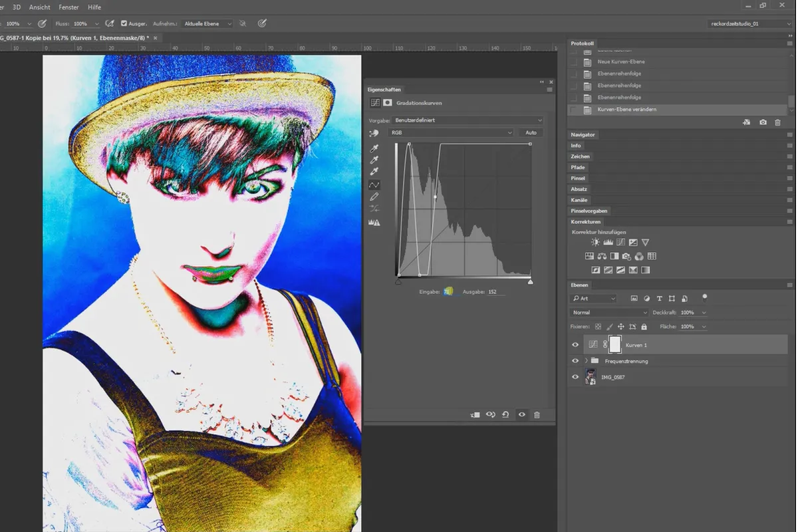Screen dimensions: 798x532
Task: Toggle the layer filter switch
Action: coord(704,297)
